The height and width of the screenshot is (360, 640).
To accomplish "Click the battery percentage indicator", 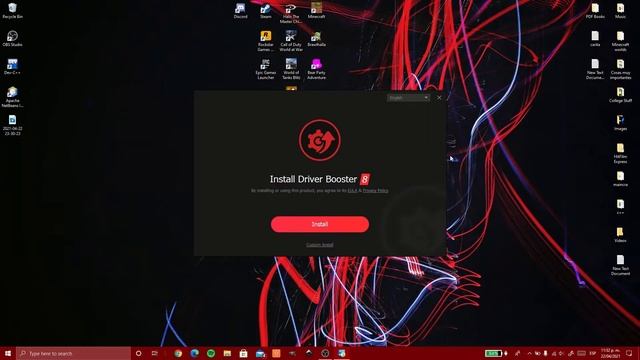I will (x=493, y=353).
